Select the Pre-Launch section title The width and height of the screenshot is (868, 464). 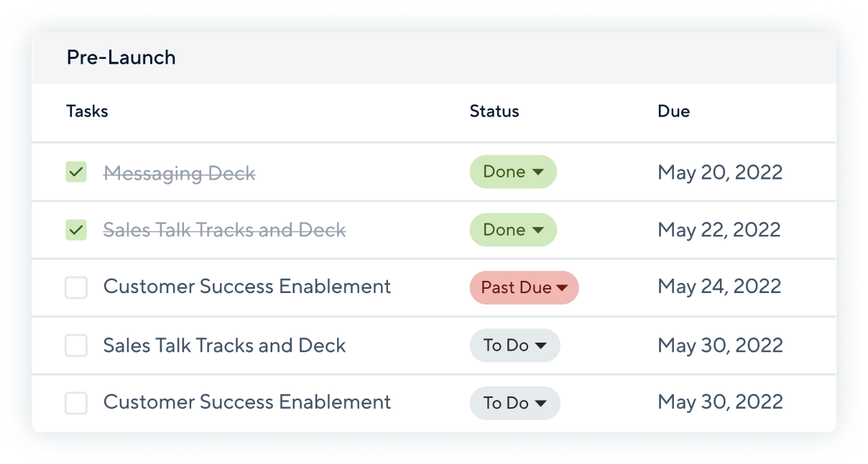121,57
